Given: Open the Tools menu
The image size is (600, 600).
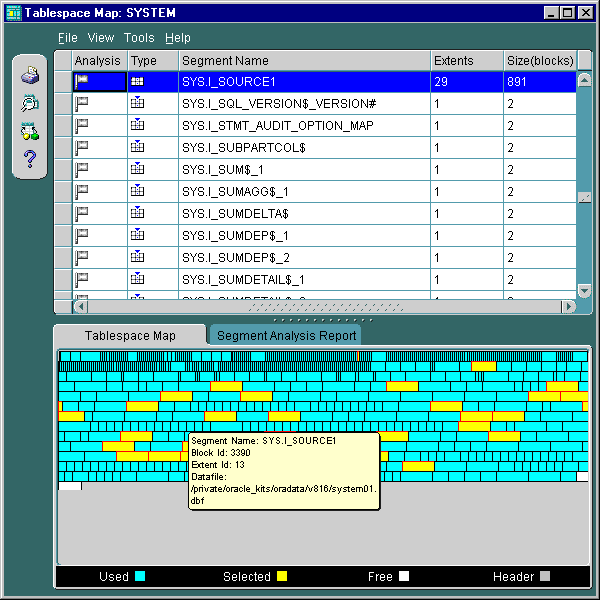Looking at the screenshot, I should [139, 38].
